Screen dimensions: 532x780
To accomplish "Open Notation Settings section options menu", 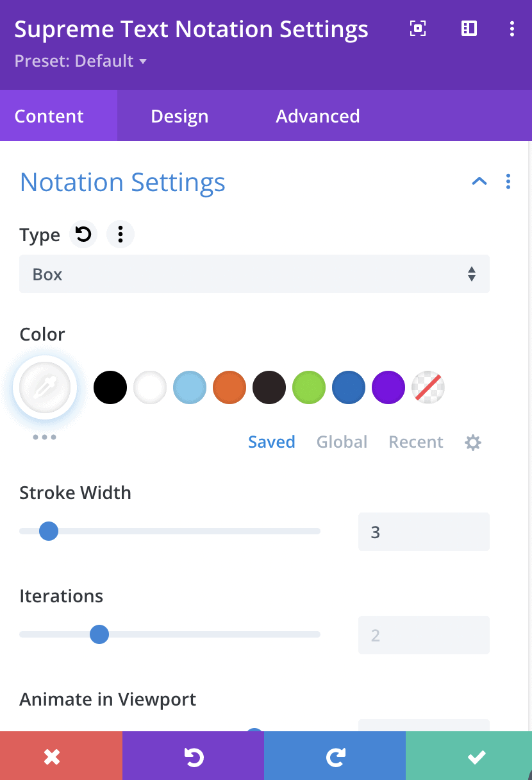I will pyautogui.click(x=508, y=182).
